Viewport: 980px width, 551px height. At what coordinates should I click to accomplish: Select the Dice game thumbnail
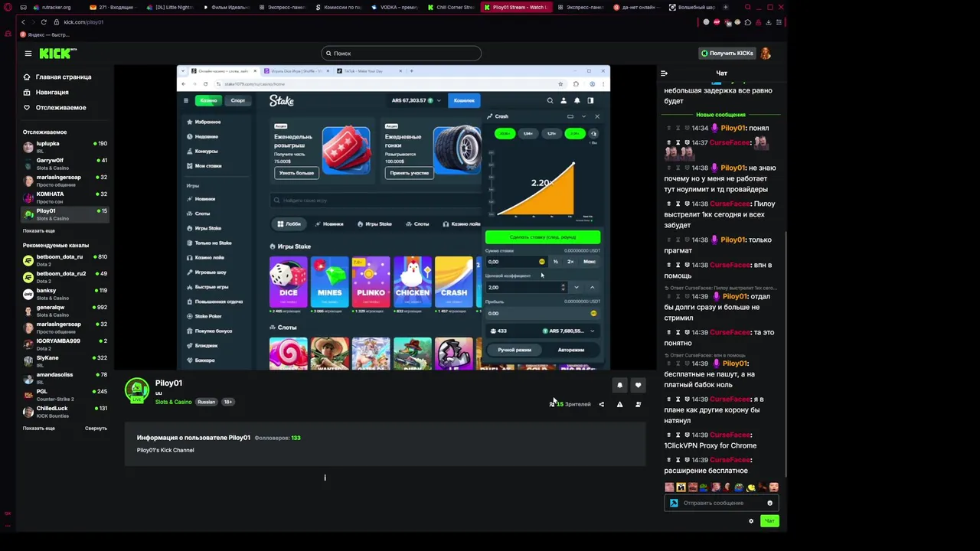tap(289, 282)
